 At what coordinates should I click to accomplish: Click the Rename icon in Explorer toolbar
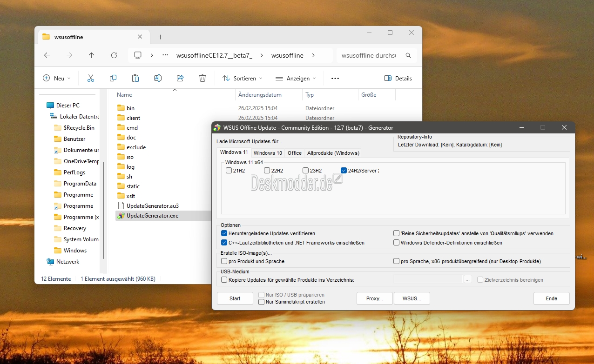coord(158,78)
